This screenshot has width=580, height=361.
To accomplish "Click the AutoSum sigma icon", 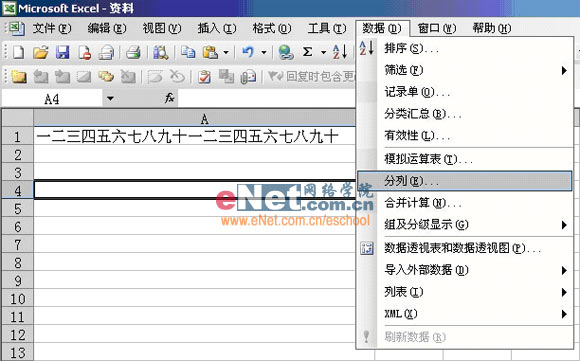I will pyautogui.click(x=307, y=52).
